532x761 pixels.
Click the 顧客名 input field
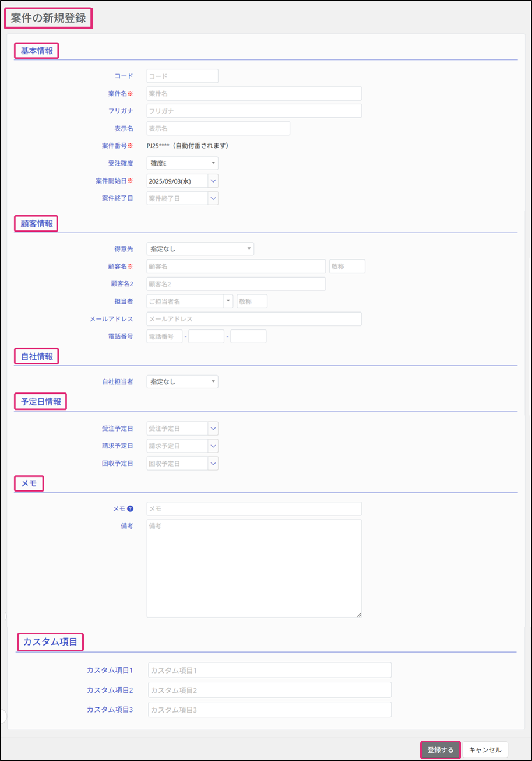click(x=235, y=266)
